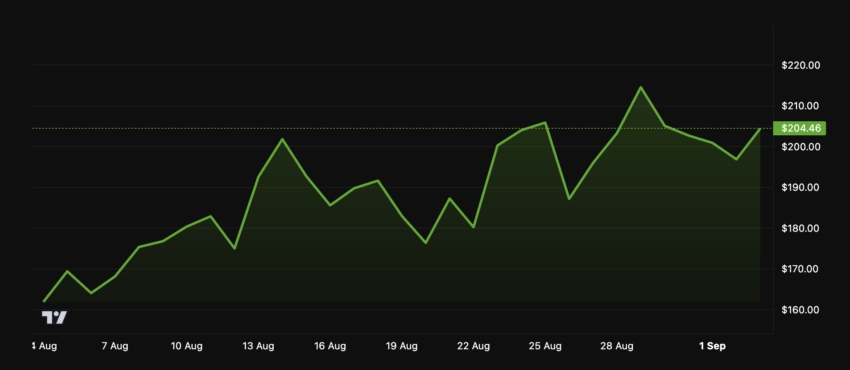Select the $180.00 price axis label

click(801, 229)
